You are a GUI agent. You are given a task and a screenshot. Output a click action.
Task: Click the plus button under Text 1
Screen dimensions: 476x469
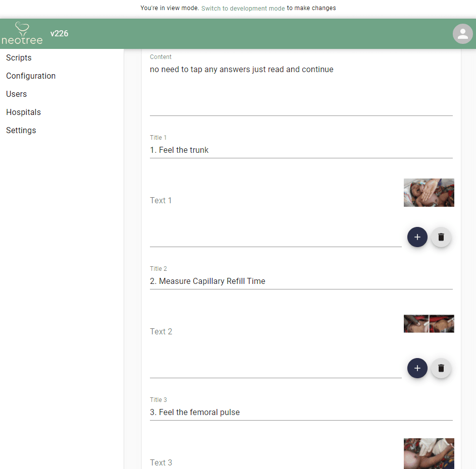417,237
